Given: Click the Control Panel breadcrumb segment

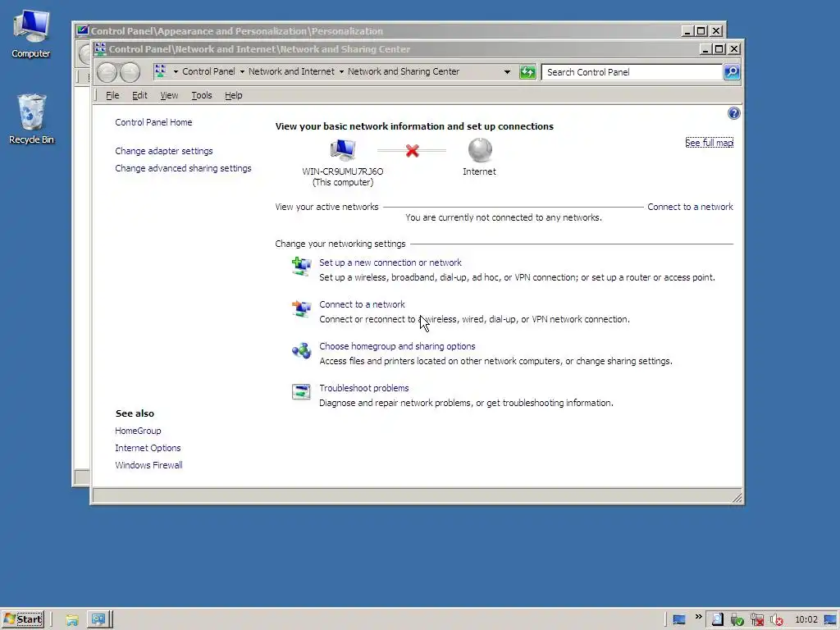Looking at the screenshot, I should 208,72.
